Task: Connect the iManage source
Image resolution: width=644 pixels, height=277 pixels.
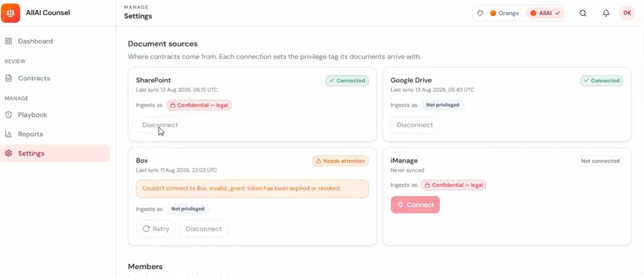Action: [415, 205]
